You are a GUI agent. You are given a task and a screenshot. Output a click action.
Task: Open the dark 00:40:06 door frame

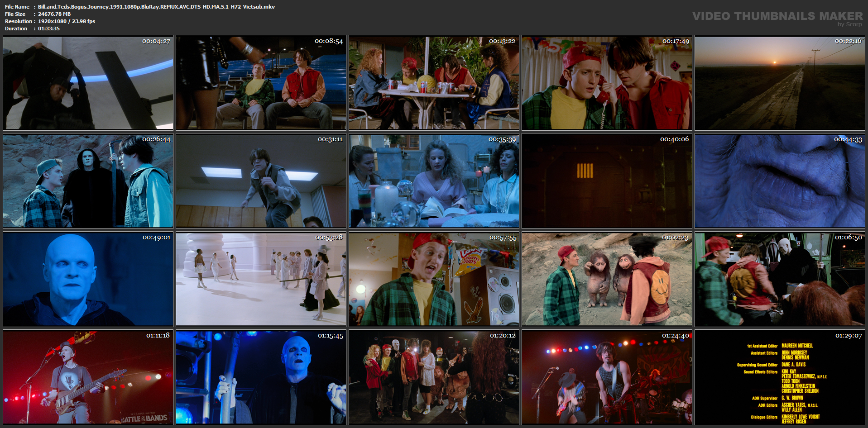click(607, 181)
